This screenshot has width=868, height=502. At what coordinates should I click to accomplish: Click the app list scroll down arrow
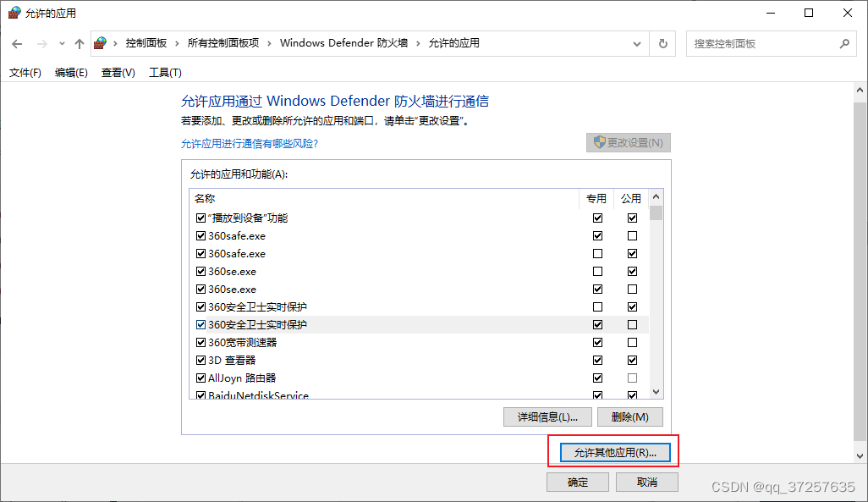point(656,392)
